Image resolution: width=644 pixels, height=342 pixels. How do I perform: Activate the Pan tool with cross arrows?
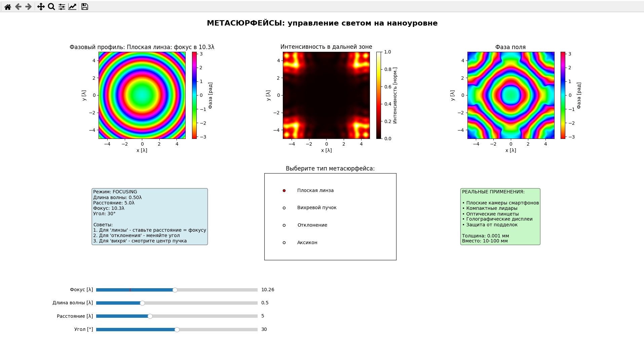point(41,7)
